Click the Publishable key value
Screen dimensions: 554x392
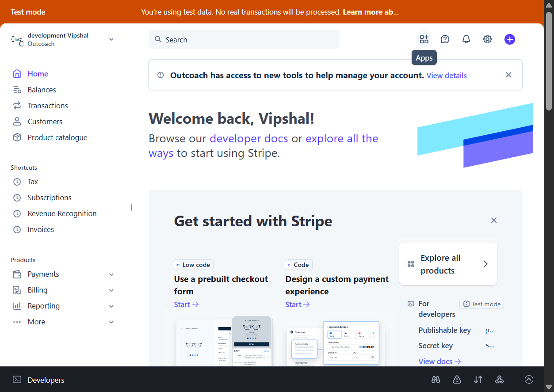tap(490, 330)
